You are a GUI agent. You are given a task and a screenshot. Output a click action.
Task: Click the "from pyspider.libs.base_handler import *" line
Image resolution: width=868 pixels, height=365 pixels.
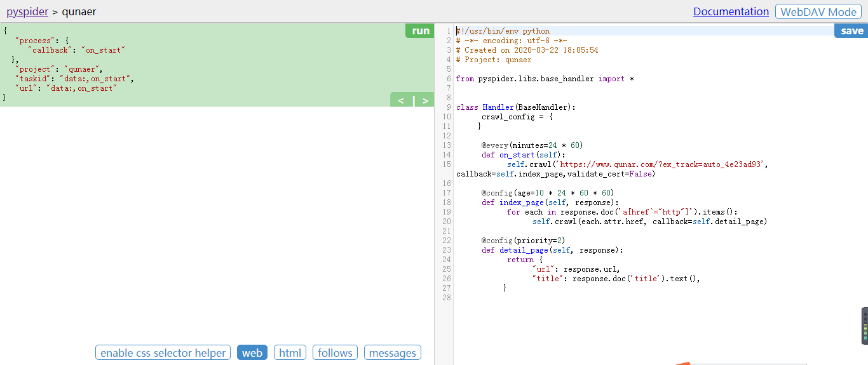(x=545, y=79)
